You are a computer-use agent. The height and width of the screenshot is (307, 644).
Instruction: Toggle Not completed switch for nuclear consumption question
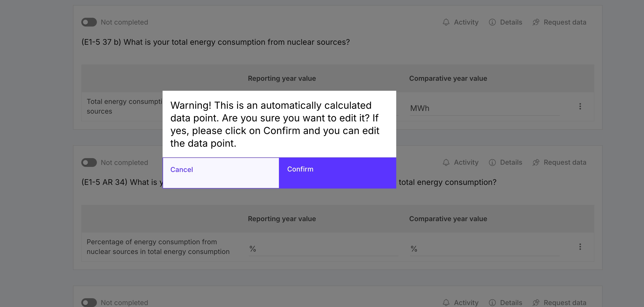(89, 22)
